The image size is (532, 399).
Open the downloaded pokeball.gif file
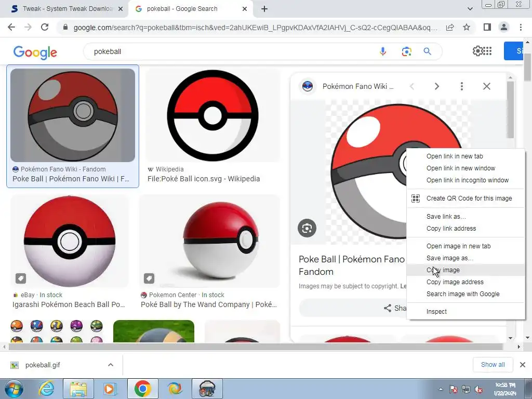coord(43,365)
